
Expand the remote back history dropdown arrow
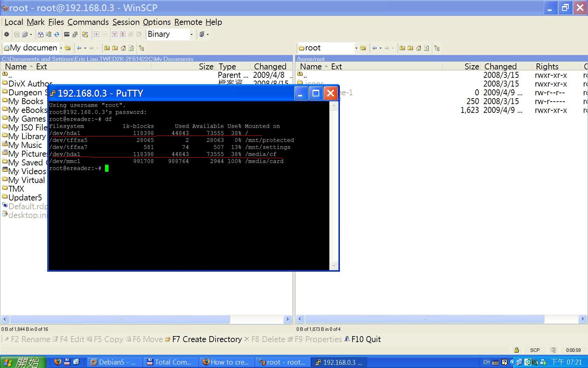(x=380, y=48)
